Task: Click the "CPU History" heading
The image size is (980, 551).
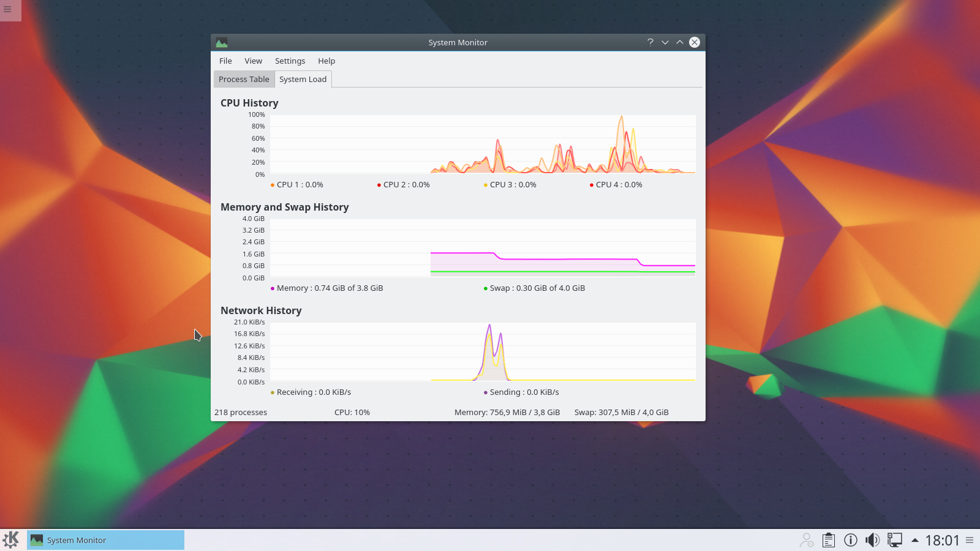Action: pyautogui.click(x=249, y=103)
